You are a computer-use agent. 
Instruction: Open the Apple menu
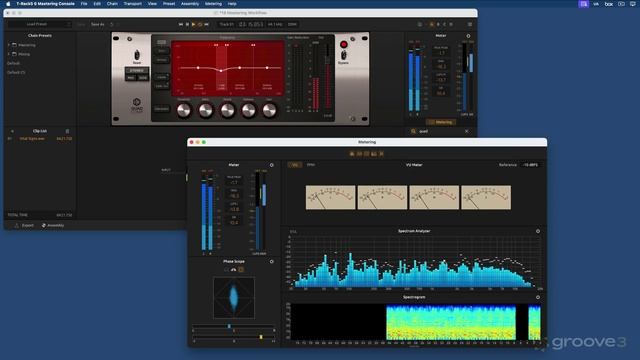(x=8, y=4)
